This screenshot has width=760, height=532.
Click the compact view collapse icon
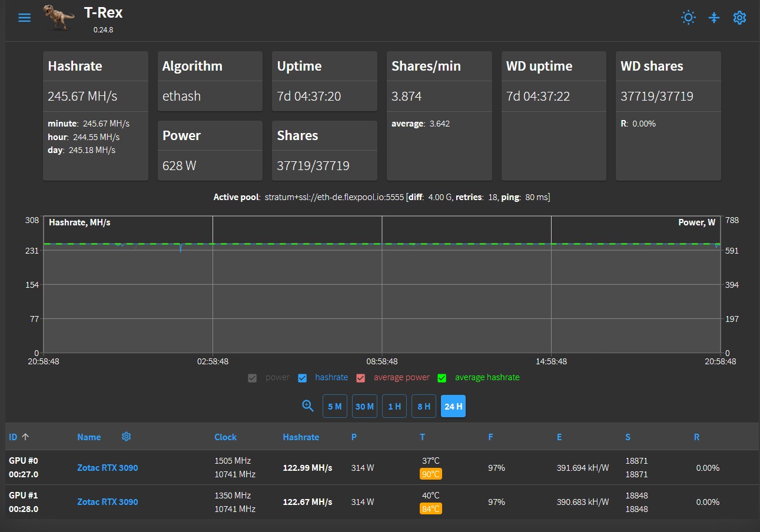pos(714,17)
